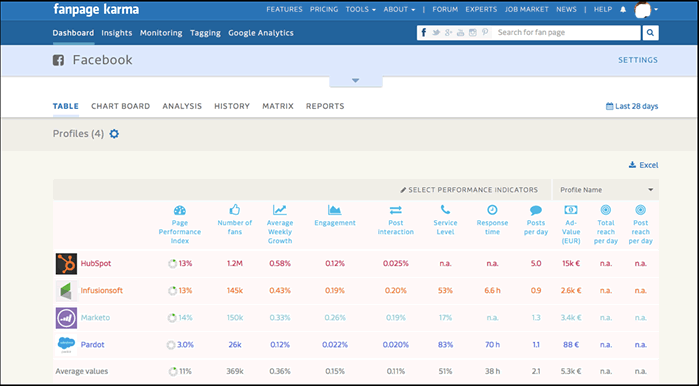Switch to the HISTORY tab

tap(232, 106)
